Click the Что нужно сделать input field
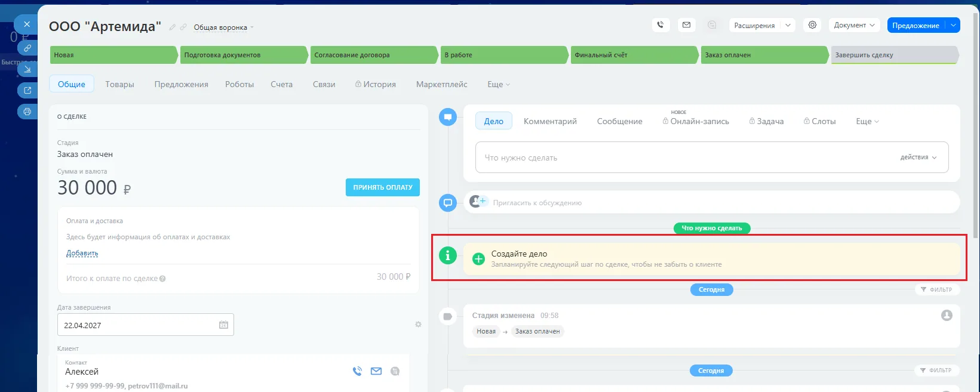 [x=712, y=158]
